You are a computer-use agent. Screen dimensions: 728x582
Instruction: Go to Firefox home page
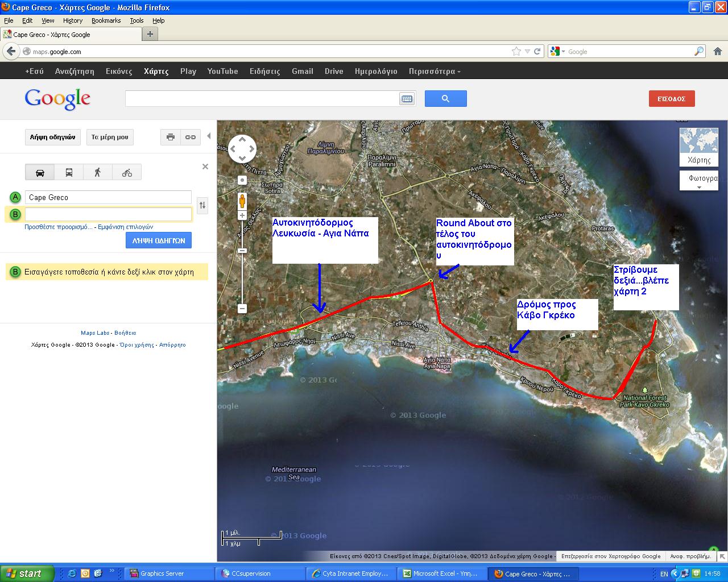click(x=718, y=51)
